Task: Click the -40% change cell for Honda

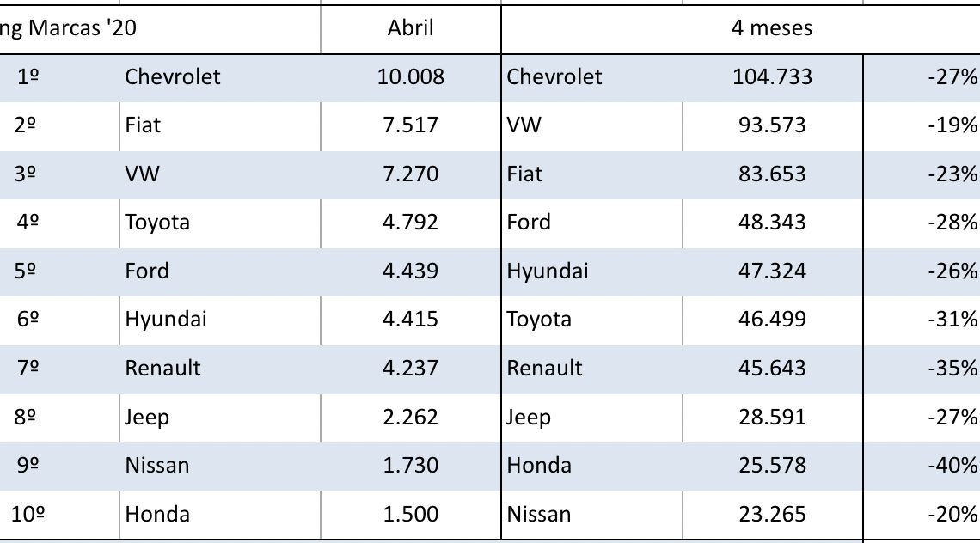Action: [x=952, y=465]
